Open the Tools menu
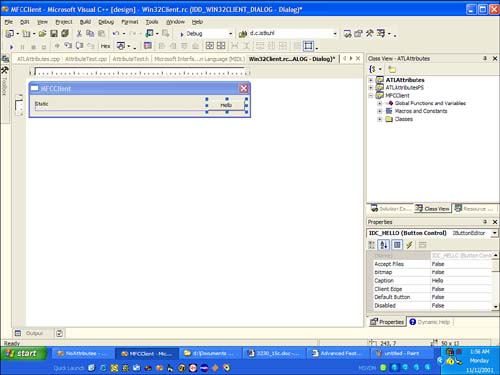This screenshot has width=500, height=375. tap(152, 22)
